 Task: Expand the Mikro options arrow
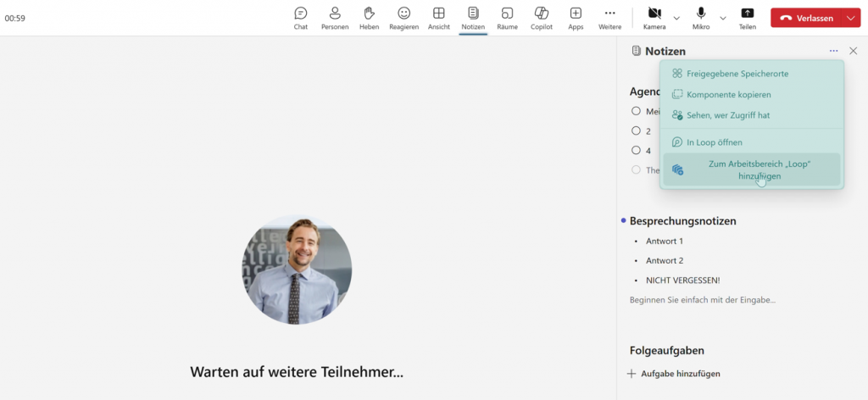[x=723, y=19]
